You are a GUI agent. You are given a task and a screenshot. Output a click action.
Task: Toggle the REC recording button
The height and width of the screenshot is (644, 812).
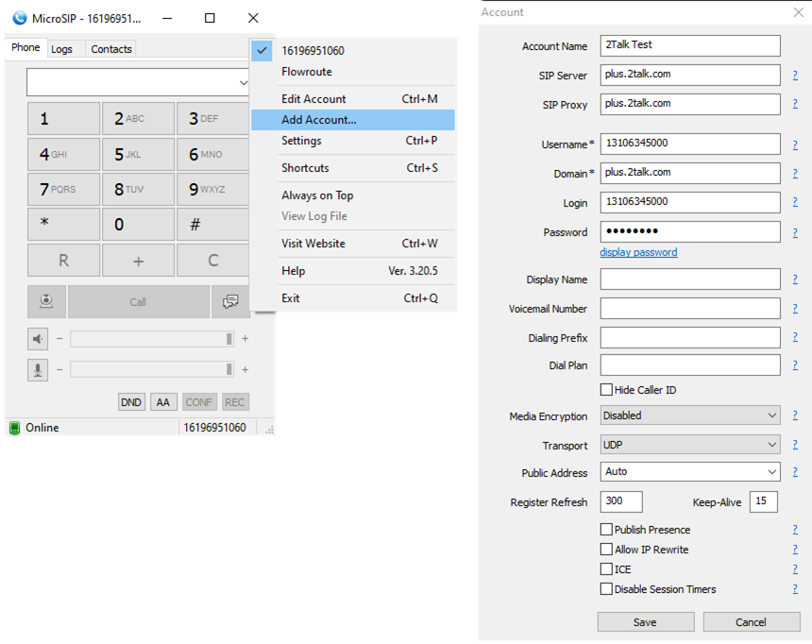pyautogui.click(x=234, y=402)
